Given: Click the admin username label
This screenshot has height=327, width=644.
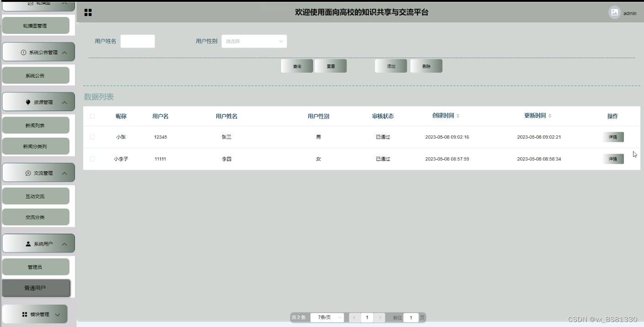Looking at the screenshot, I should point(630,13).
